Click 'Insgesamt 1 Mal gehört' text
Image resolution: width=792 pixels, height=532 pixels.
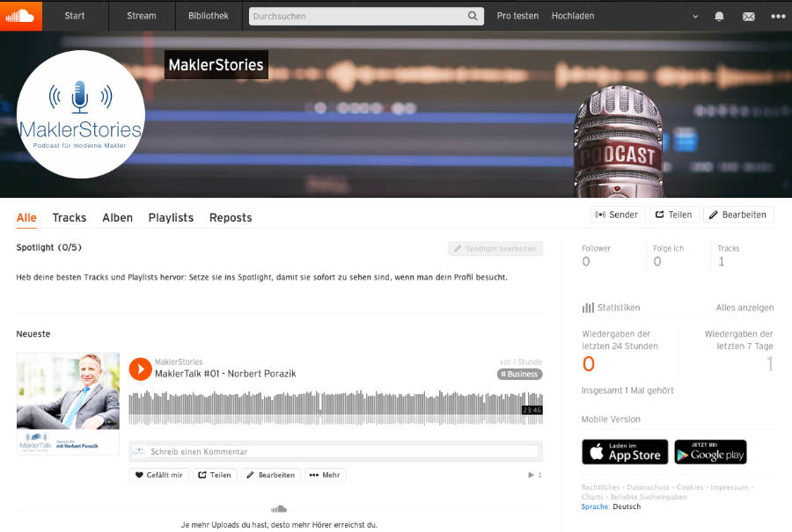pos(627,390)
